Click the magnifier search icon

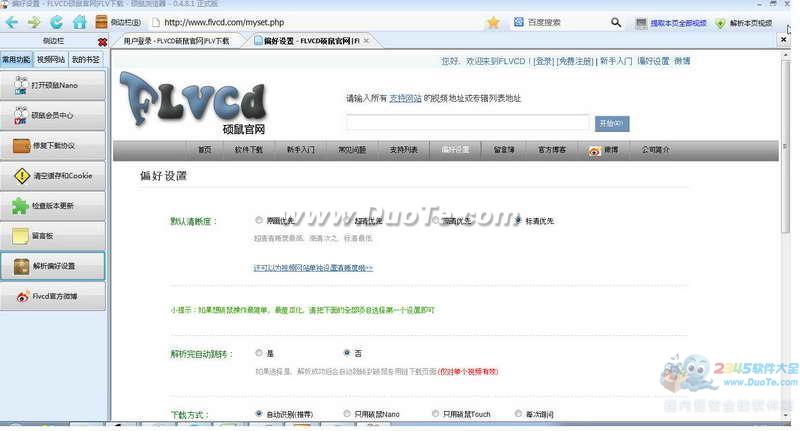pyautogui.click(x=616, y=22)
